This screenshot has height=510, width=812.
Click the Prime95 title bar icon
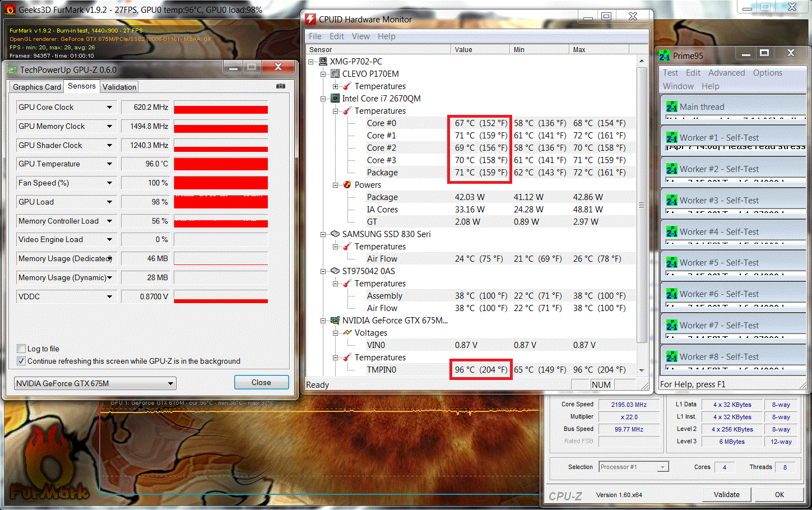click(665, 55)
